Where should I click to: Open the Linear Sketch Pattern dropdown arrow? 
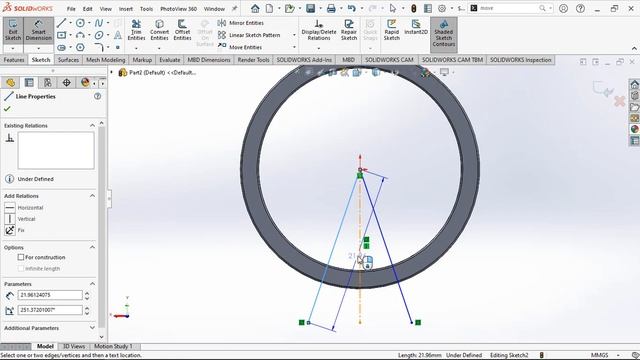294,35
